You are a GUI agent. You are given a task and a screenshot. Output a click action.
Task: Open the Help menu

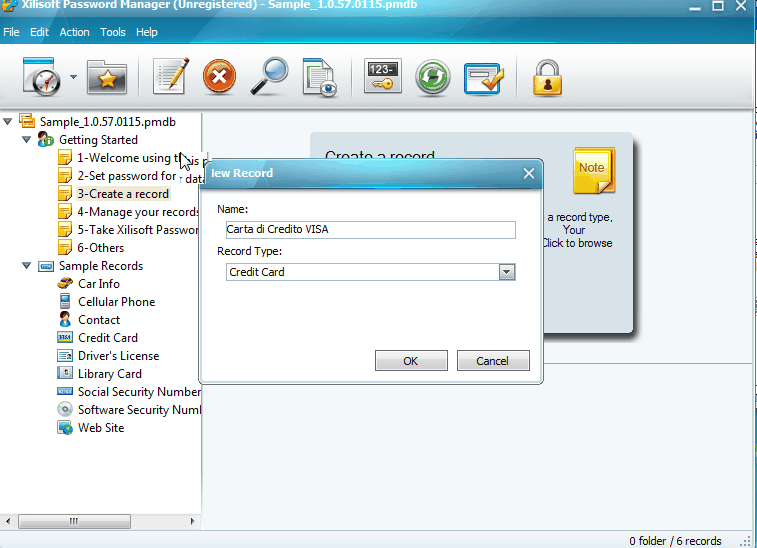click(x=147, y=32)
